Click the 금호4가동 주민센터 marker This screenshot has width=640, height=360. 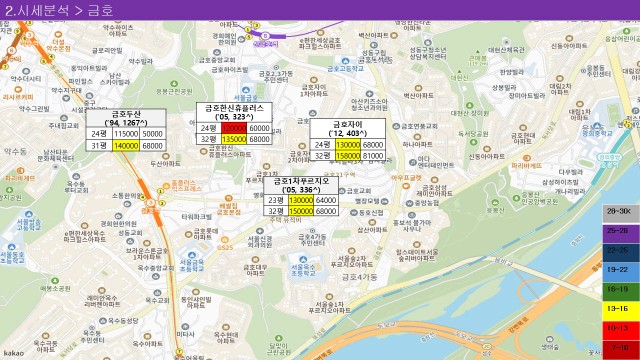click(312, 231)
